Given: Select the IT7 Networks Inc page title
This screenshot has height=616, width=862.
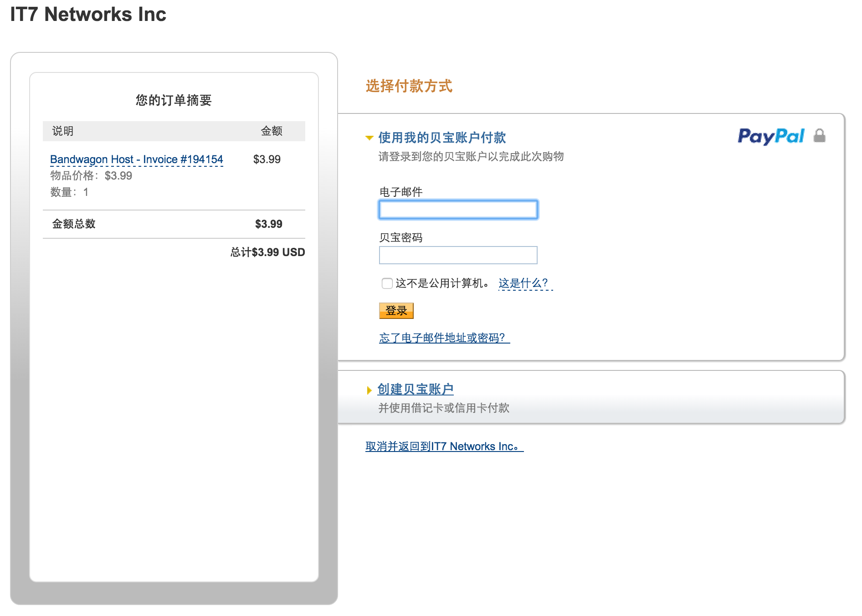Looking at the screenshot, I should point(88,15).
